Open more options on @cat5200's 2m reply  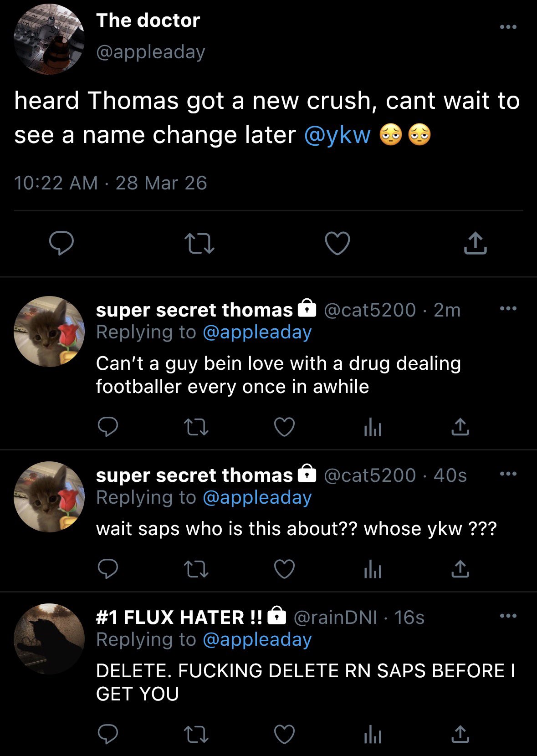508,309
